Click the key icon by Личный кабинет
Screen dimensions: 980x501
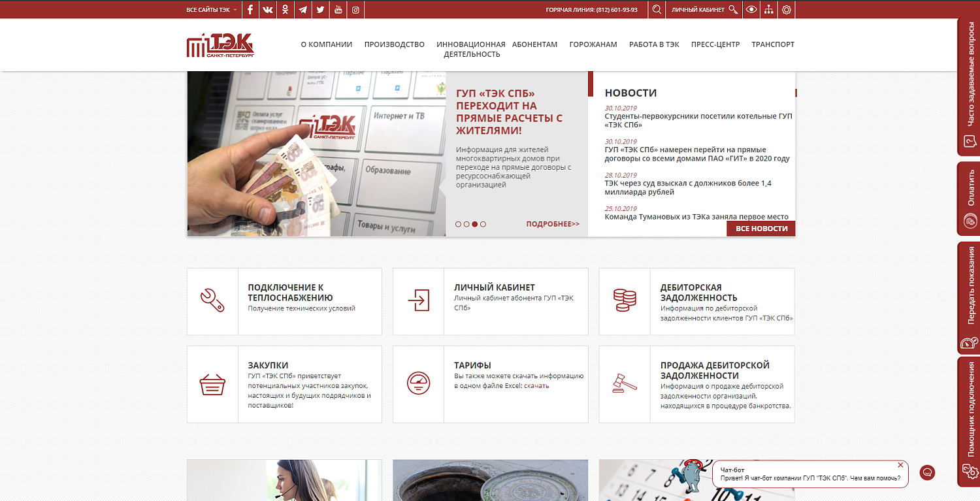[733, 10]
